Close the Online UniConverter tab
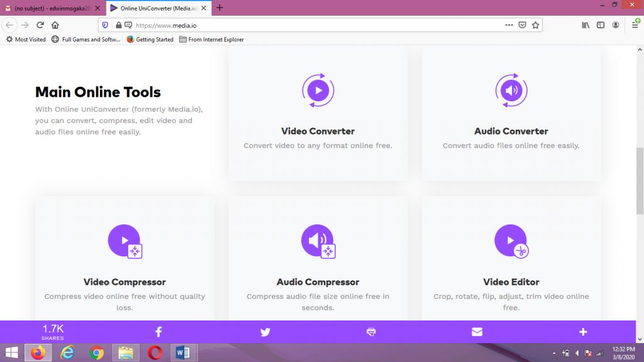This screenshot has height=362, width=644. [x=204, y=8]
